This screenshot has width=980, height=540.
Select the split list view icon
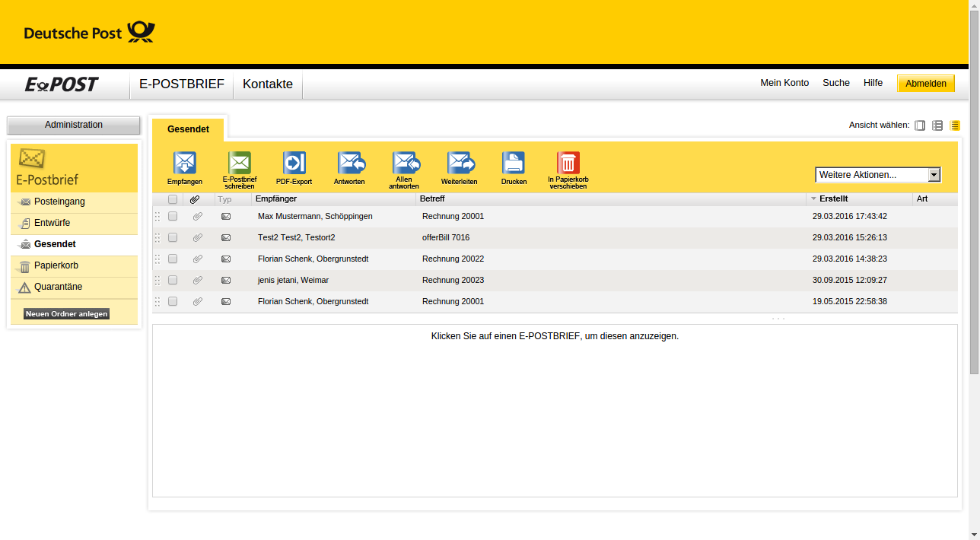coord(937,125)
